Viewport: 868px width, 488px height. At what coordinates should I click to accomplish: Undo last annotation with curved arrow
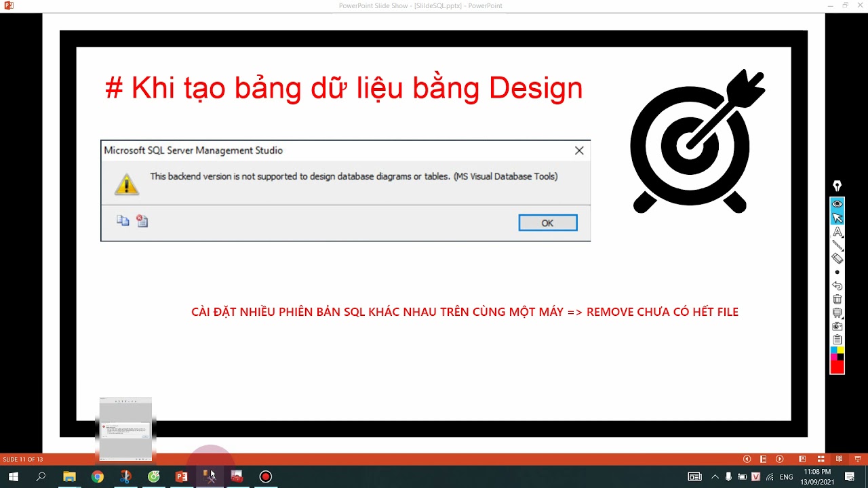tap(837, 285)
